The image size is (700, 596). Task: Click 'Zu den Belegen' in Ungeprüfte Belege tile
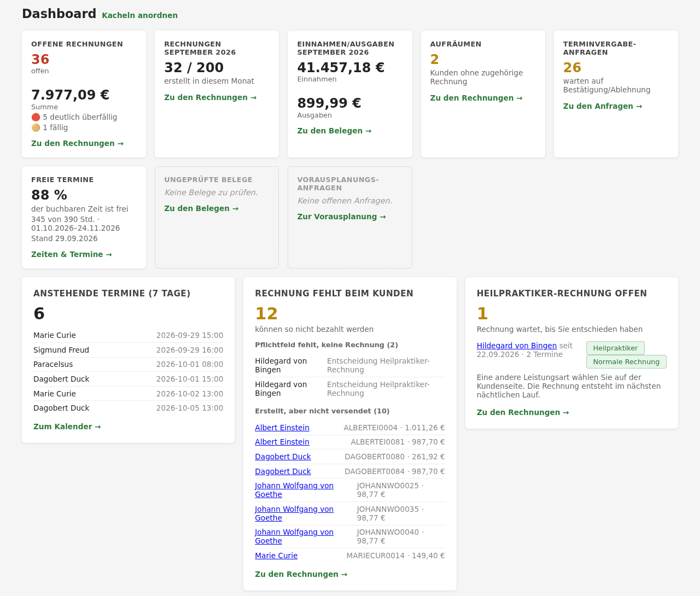pyautogui.click(x=201, y=208)
